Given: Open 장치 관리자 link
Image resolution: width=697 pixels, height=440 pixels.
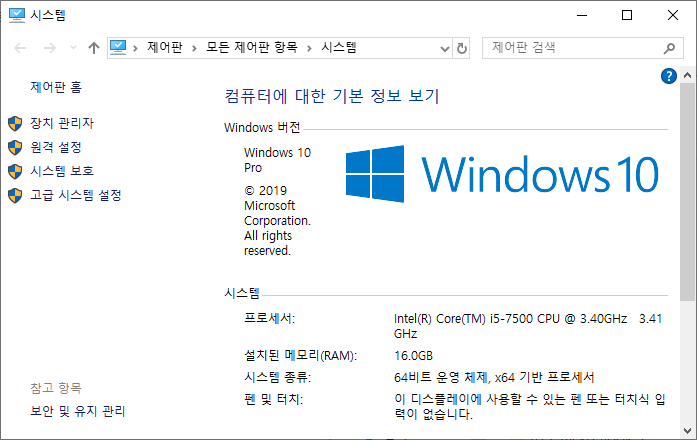Looking at the screenshot, I should 62,123.
